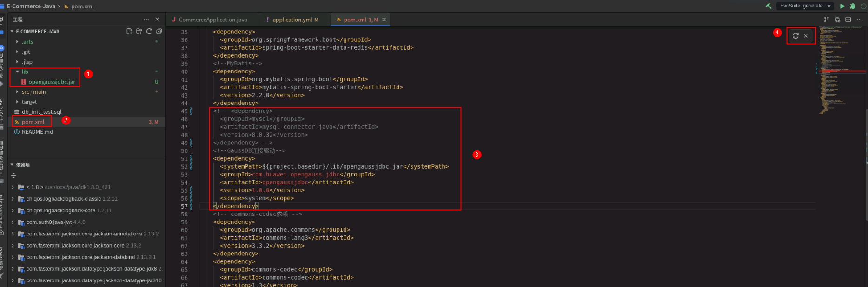This screenshot has height=287, width=868.
Task: Expand jackson-annotations 2.13.2 dependency
Action: (x=13, y=234)
